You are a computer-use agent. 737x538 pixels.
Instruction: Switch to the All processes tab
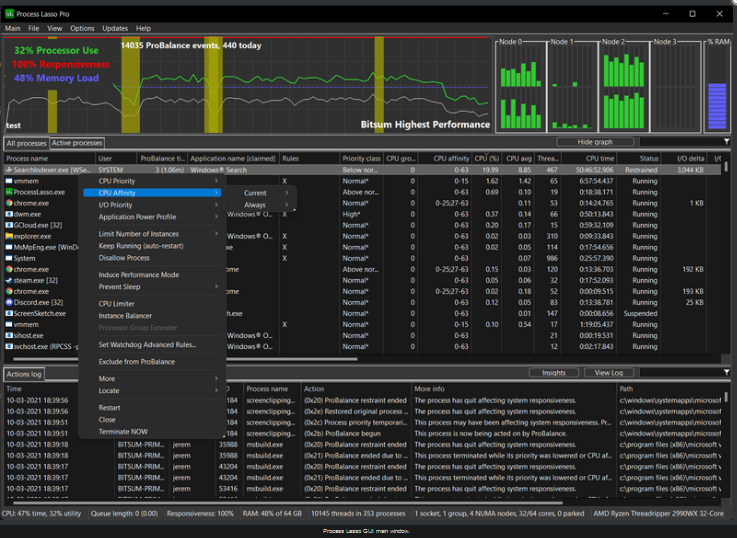pos(26,143)
